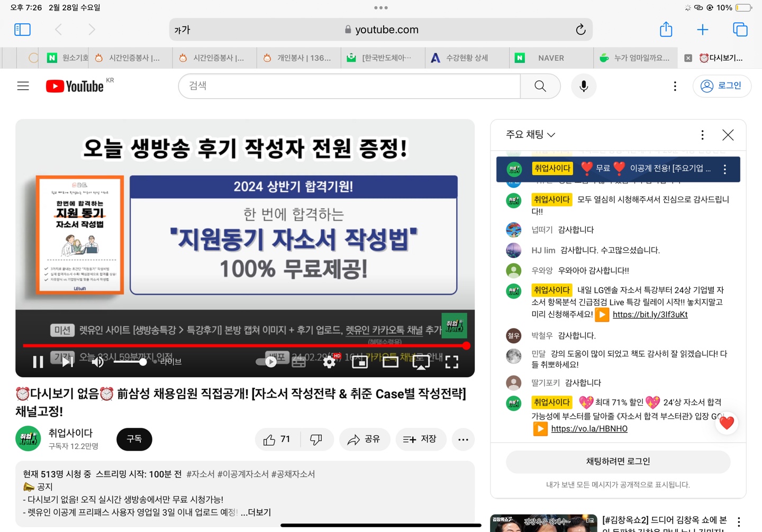Viewport: 762px width, 532px height.
Task: Open #이공계자소서 hashtag link
Action: click(242, 474)
